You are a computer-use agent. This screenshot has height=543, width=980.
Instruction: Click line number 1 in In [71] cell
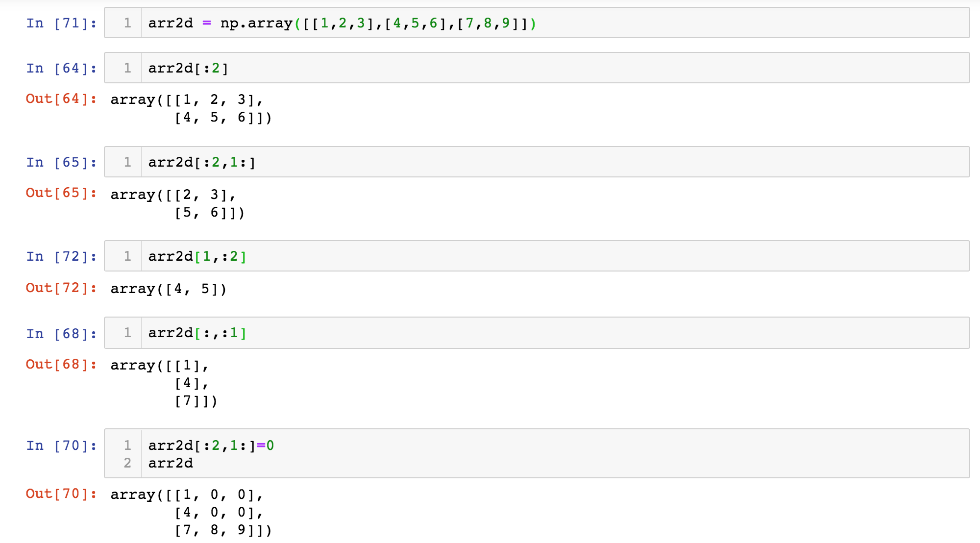pos(127,23)
